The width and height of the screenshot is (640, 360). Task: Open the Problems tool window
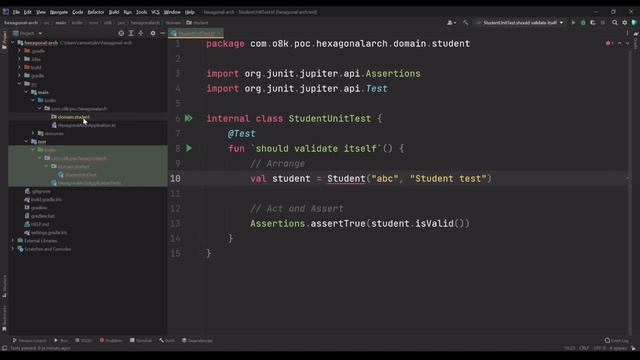coord(111,340)
